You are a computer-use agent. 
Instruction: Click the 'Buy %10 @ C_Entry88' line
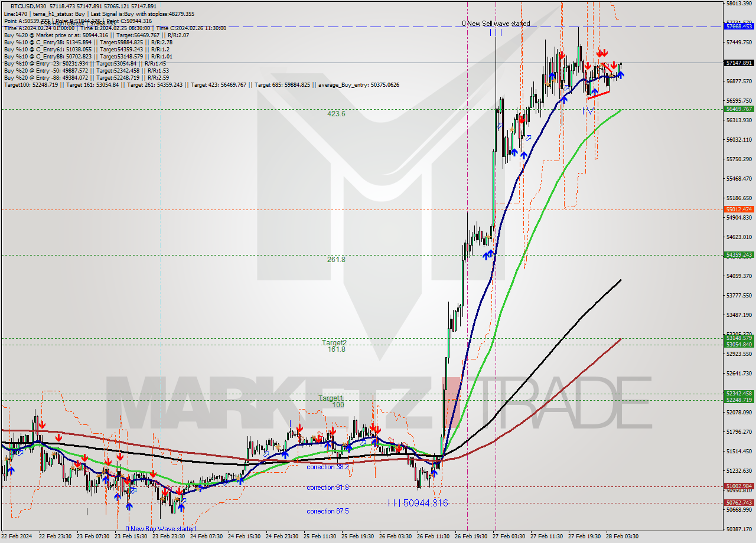[x=88, y=57]
